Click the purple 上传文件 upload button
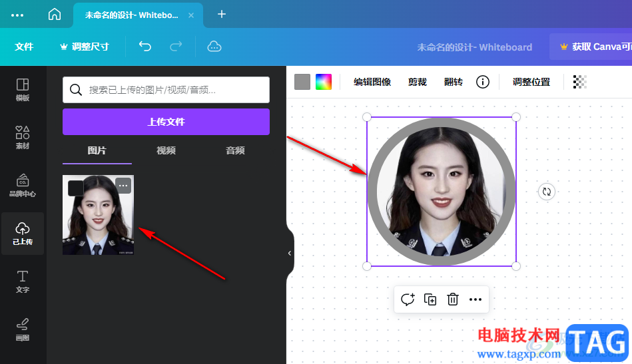The height and width of the screenshot is (364, 632). click(166, 122)
